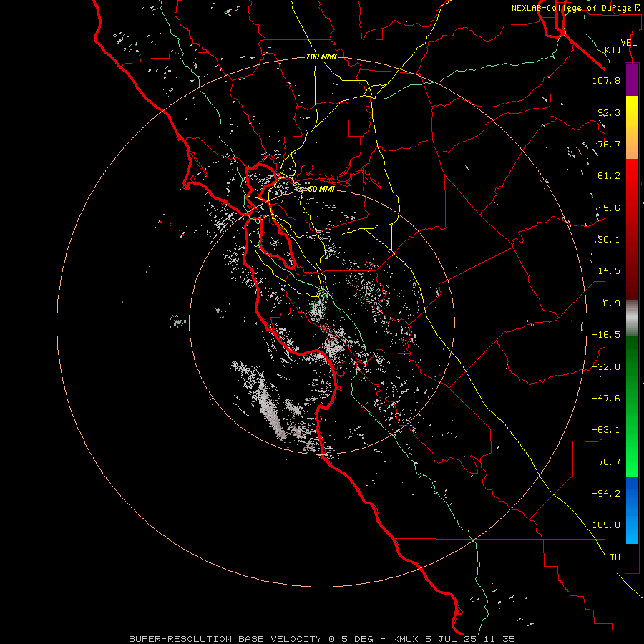The height and width of the screenshot is (644, 644).
Task: Click the 107.8 legend value
Action: coord(606,80)
